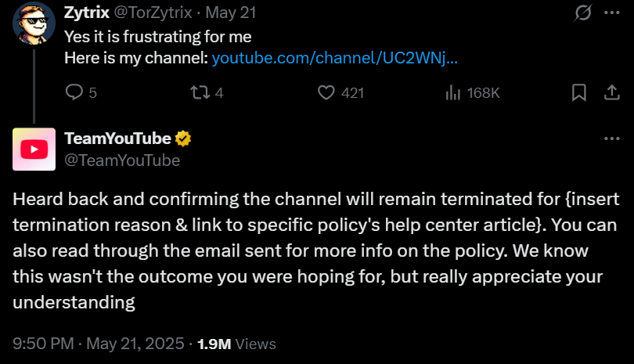Click the 1.9M Views count

(236, 344)
